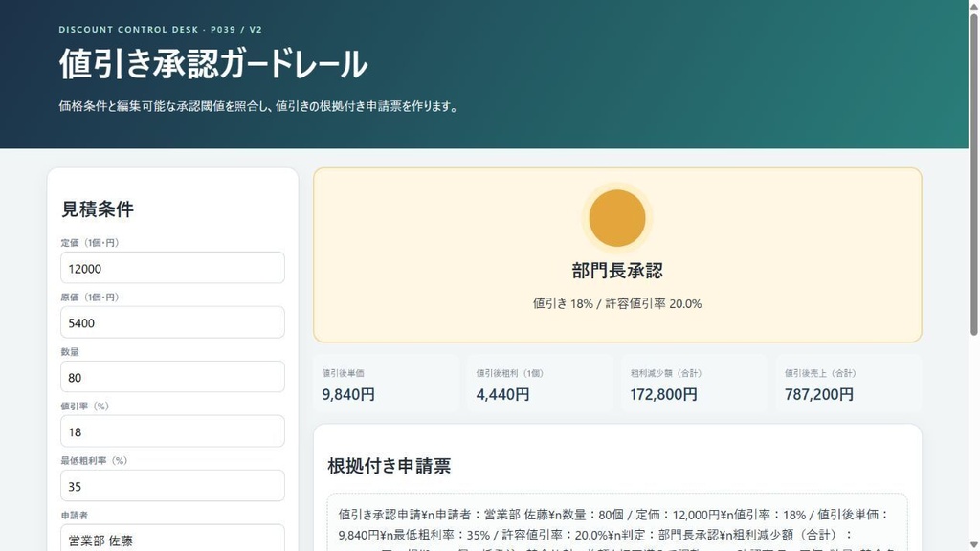
Task: Click the 原価（1個・円） field label
Action: click(x=90, y=298)
